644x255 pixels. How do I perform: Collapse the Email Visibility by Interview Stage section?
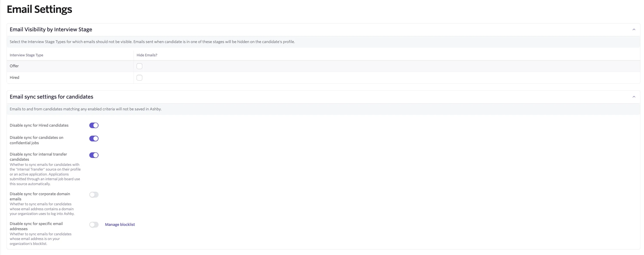click(x=634, y=29)
